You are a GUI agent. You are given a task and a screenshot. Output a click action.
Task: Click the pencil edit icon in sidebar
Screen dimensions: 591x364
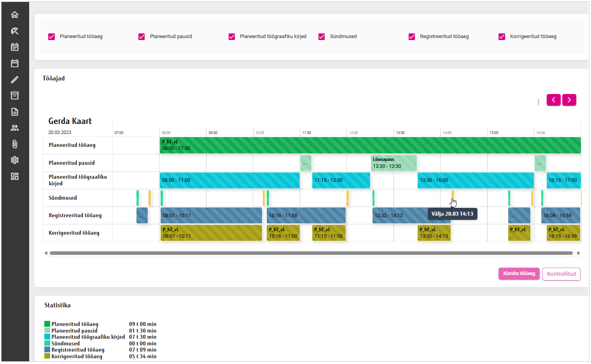[15, 80]
